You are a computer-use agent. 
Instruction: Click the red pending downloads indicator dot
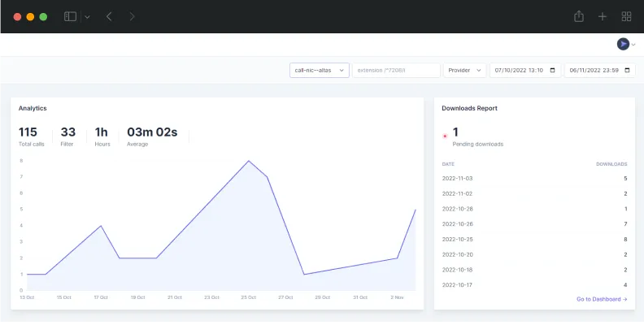[x=445, y=136]
